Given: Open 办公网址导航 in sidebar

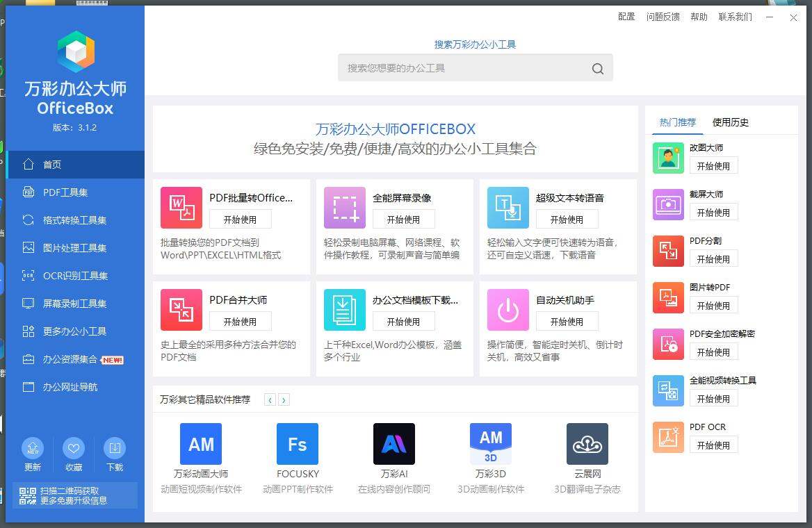Looking at the screenshot, I should [x=76, y=387].
